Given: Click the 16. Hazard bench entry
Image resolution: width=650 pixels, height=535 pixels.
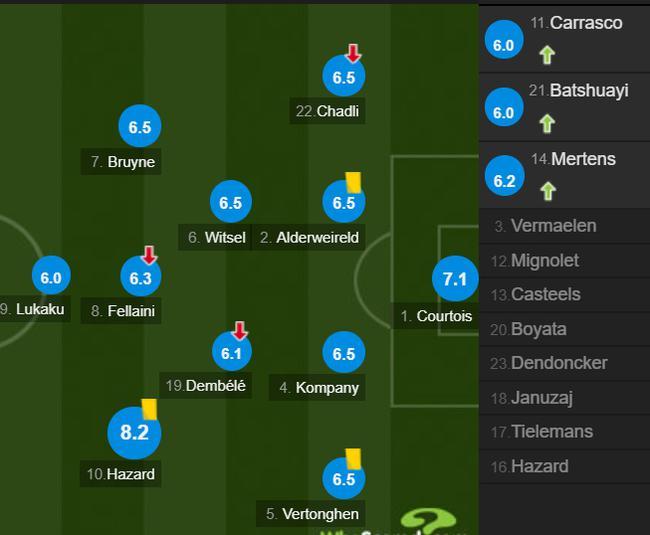Looking at the screenshot, I should click(565, 467).
